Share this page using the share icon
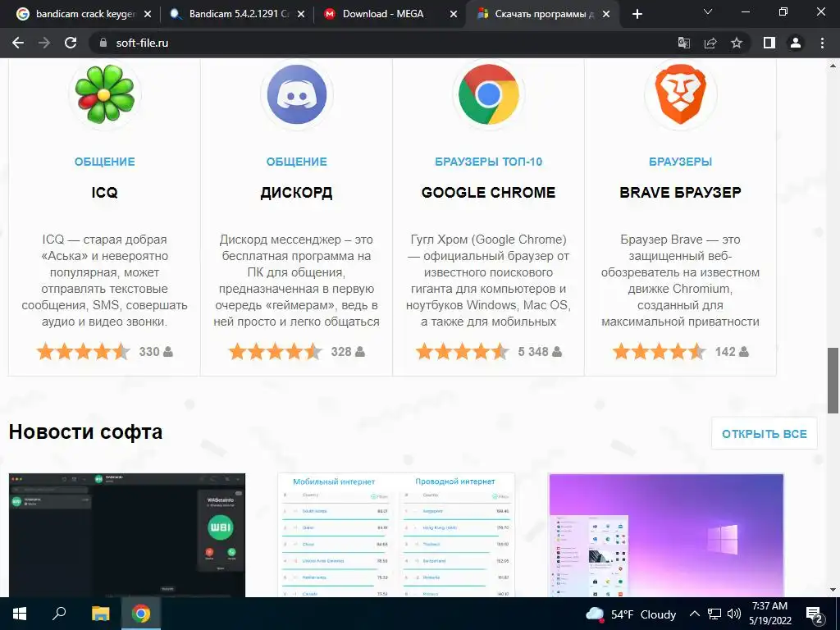 tap(710, 43)
